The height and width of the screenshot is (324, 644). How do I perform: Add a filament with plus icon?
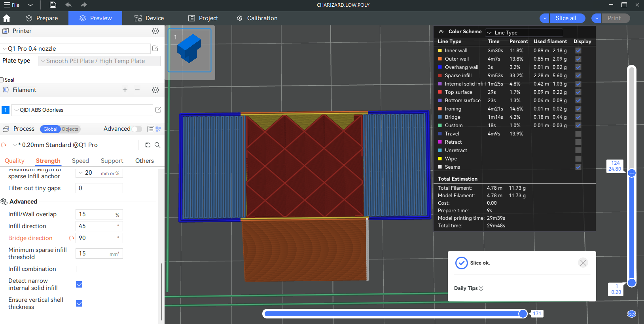125,90
